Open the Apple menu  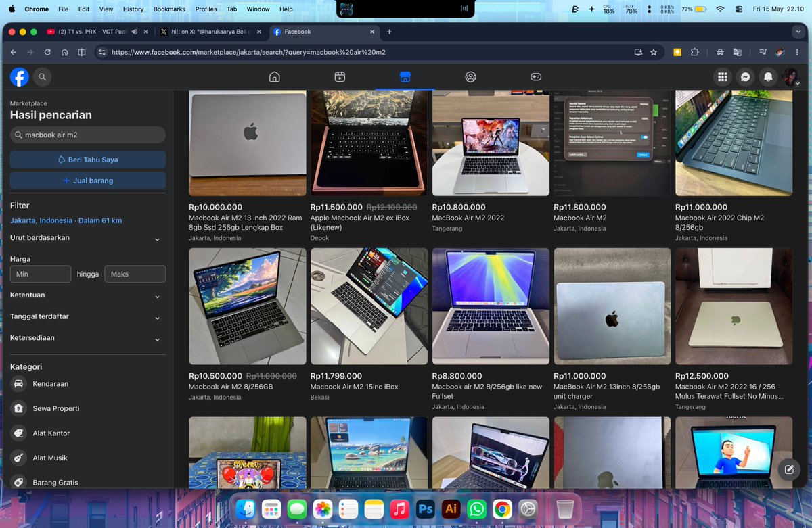point(12,9)
